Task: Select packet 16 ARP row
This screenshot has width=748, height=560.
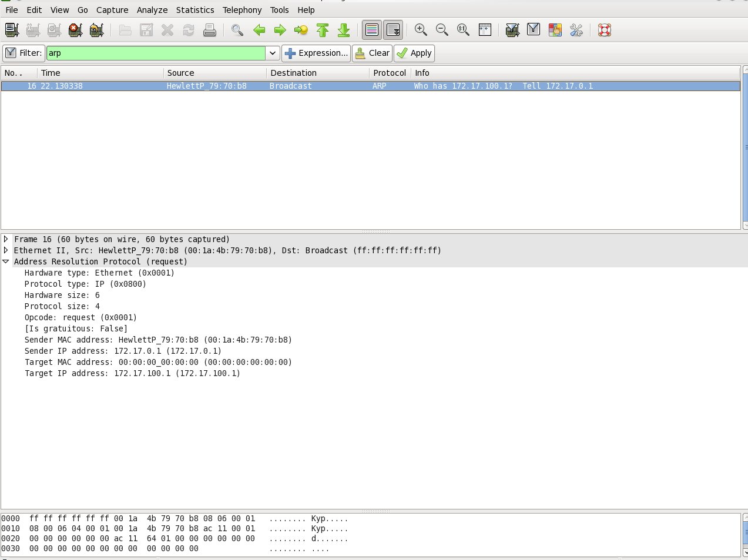Action: (x=370, y=86)
